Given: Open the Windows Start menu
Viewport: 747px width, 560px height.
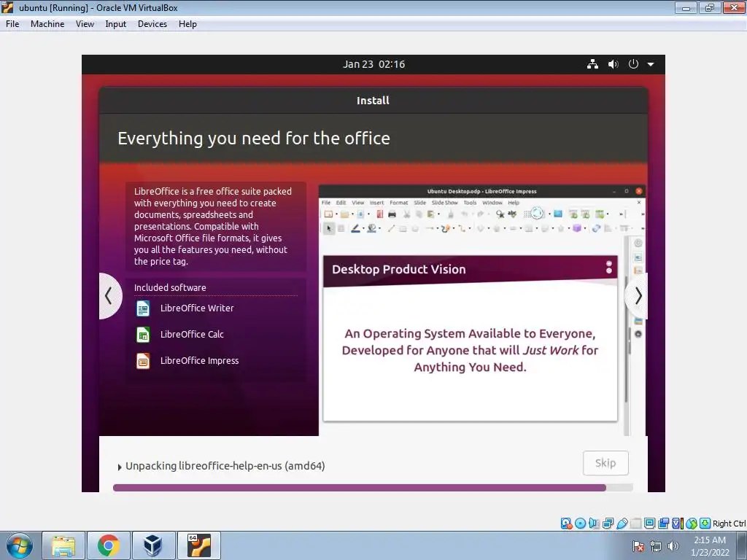Looking at the screenshot, I should click(x=19, y=545).
